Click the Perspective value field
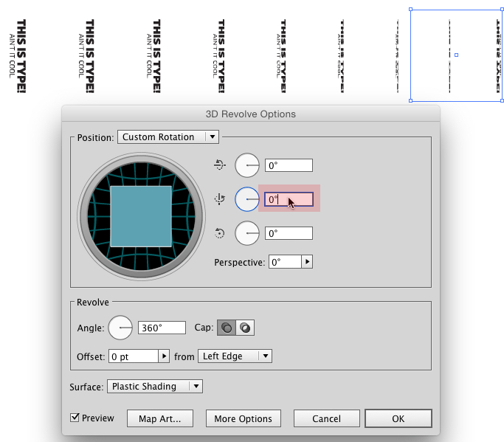This screenshot has width=504, height=442. [x=285, y=262]
